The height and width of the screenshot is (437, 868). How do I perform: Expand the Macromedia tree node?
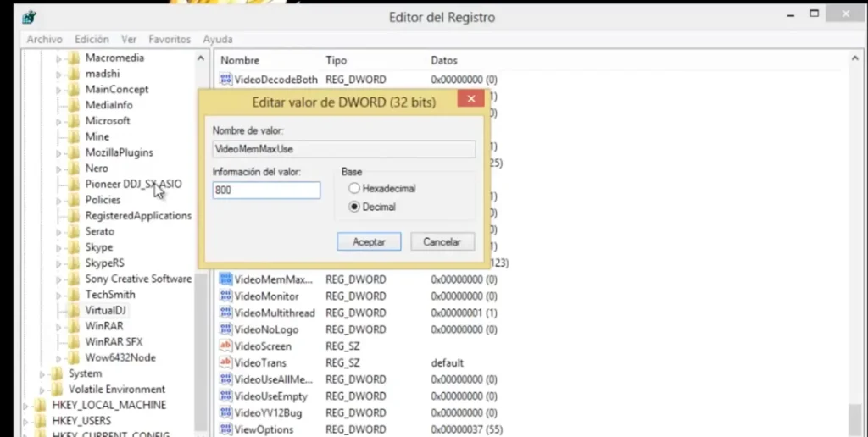pyautogui.click(x=59, y=59)
